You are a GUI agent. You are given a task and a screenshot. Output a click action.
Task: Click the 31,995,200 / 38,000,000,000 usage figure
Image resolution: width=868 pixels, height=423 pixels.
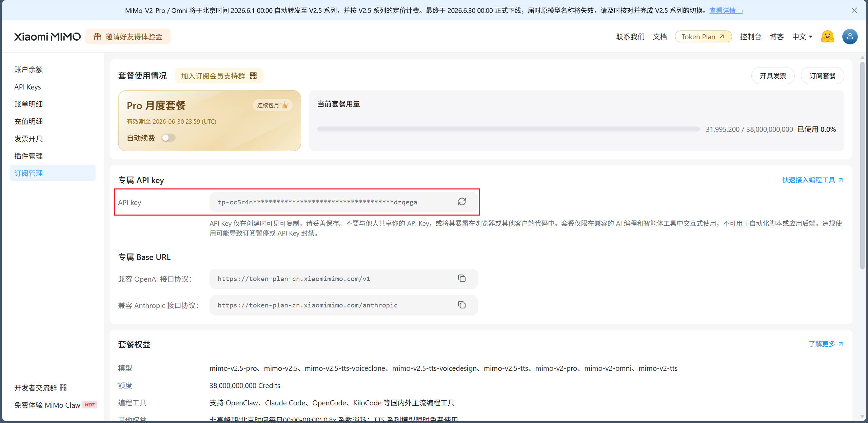coord(749,129)
